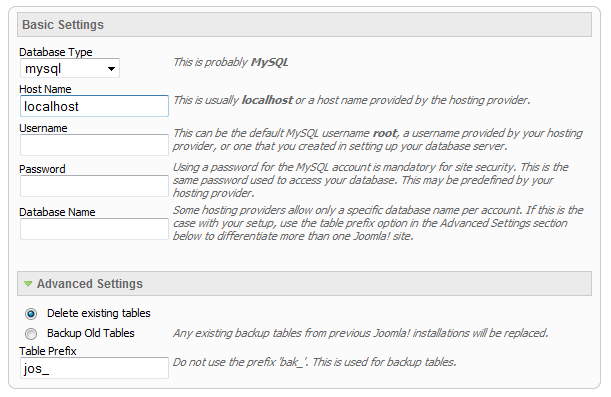The height and width of the screenshot is (397, 611).
Task: Click the Basic Settings section header
Action: point(304,25)
